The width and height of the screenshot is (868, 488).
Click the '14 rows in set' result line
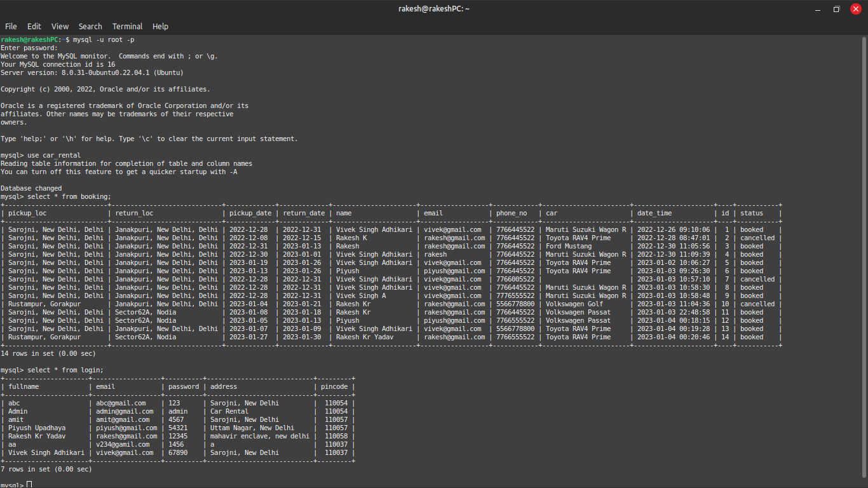[48, 353]
